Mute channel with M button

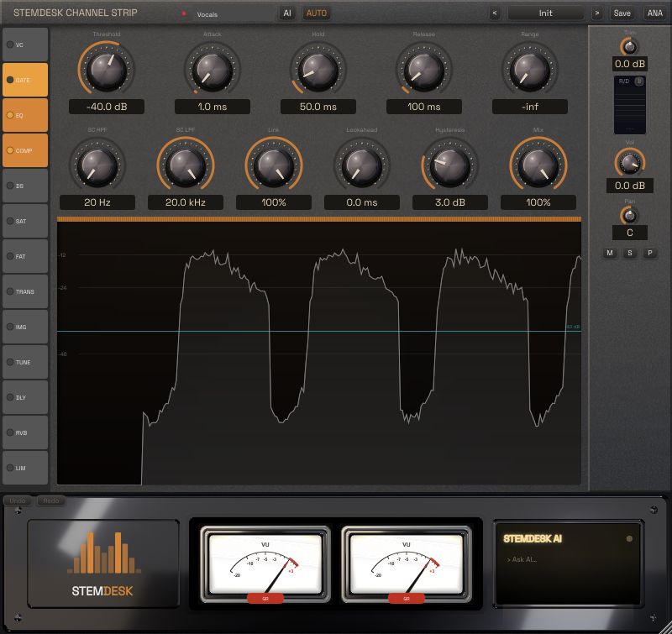[x=610, y=253]
